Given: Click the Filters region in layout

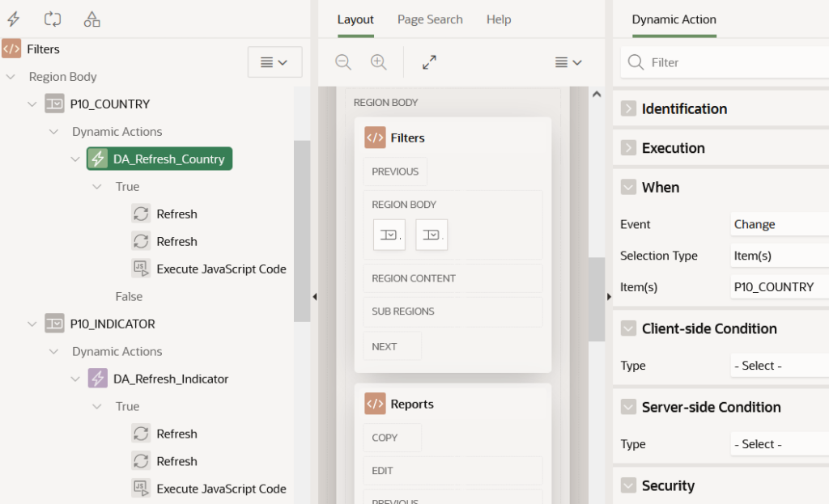Looking at the screenshot, I should click(x=407, y=138).
